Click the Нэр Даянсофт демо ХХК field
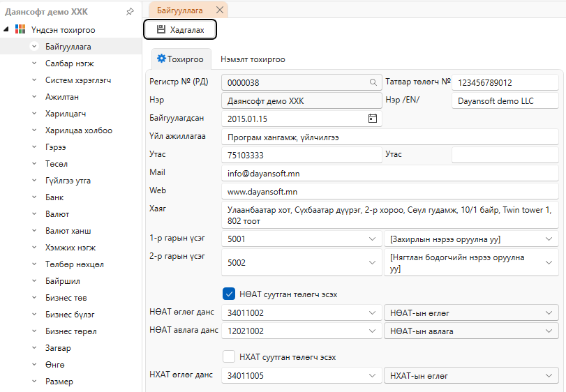566x392 pixels. [301, 100]
